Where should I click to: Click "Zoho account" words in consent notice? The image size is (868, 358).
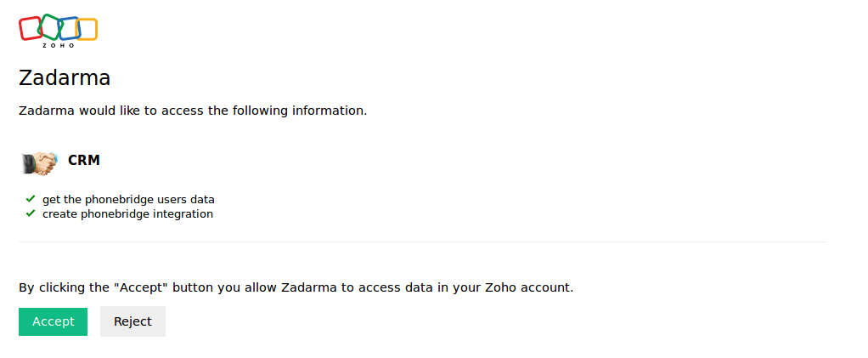pyautogui.click(x=527, y=287)
